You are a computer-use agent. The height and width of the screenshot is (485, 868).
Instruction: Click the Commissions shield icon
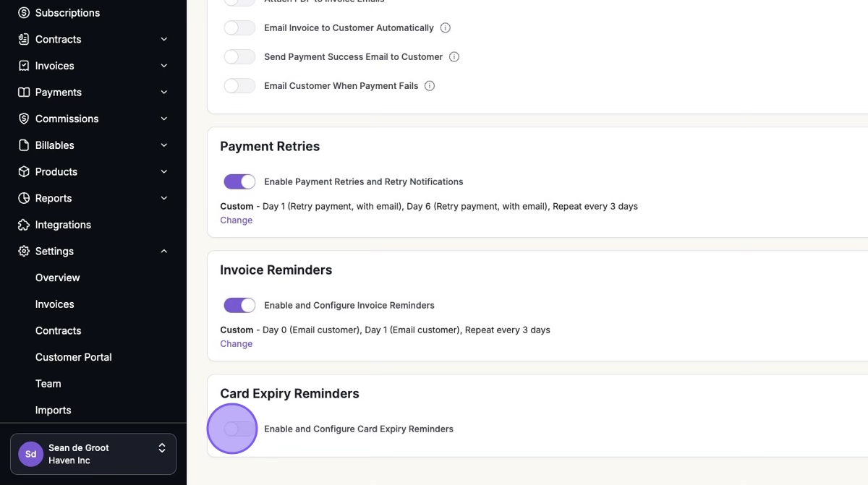[x=24, y=119]
